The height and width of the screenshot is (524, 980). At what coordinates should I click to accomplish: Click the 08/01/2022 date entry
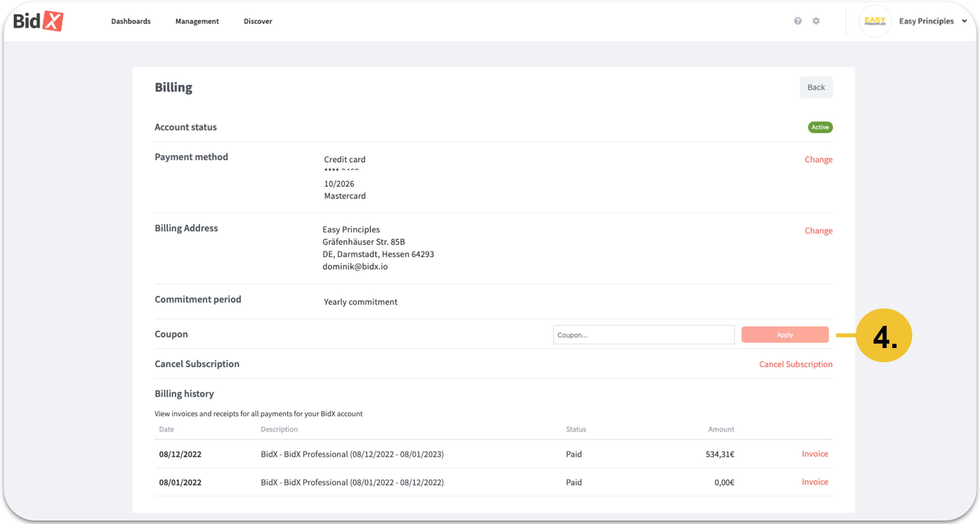[180, 482]
